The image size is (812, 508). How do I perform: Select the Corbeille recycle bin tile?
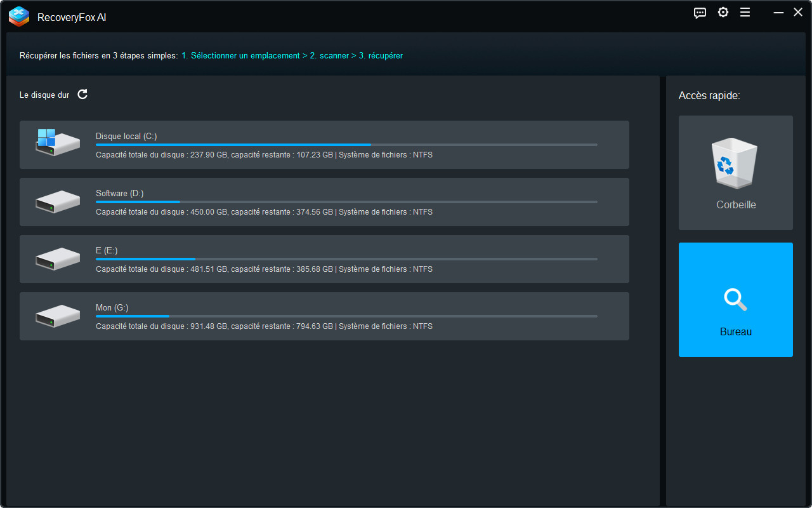pyautogui.click(x=735, y=173)
